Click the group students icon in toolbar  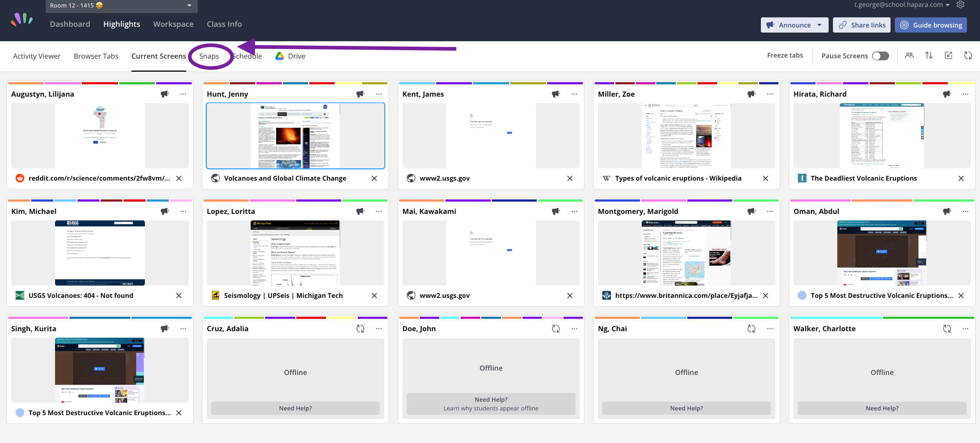[x=909, y=55]
